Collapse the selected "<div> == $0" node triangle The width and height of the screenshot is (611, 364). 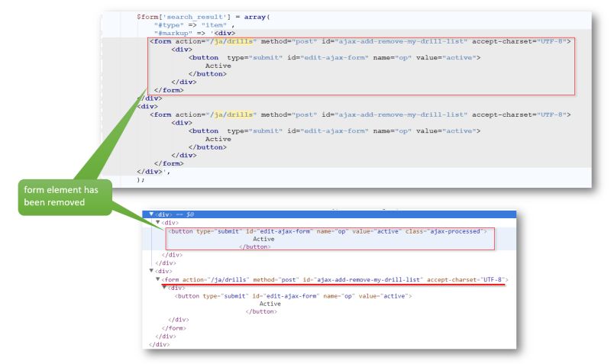click(x=151, y=214)
